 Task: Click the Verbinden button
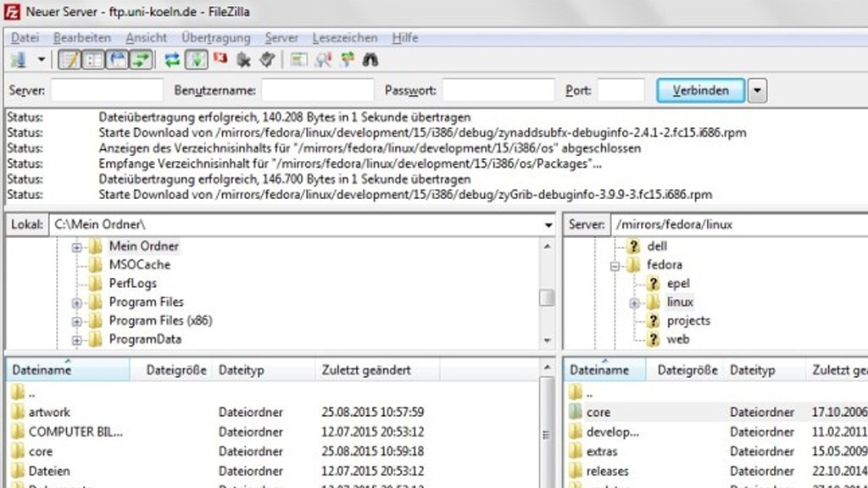[701, 90]
